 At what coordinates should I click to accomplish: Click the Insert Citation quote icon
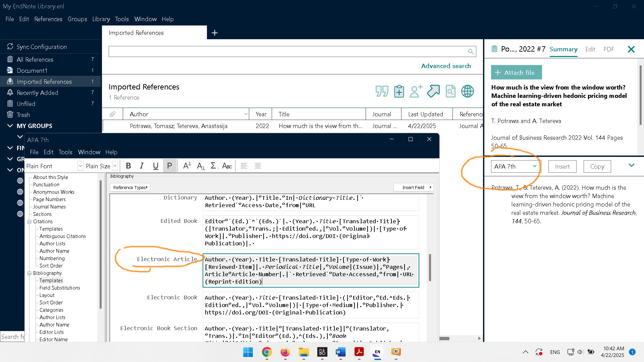point(382,91)
